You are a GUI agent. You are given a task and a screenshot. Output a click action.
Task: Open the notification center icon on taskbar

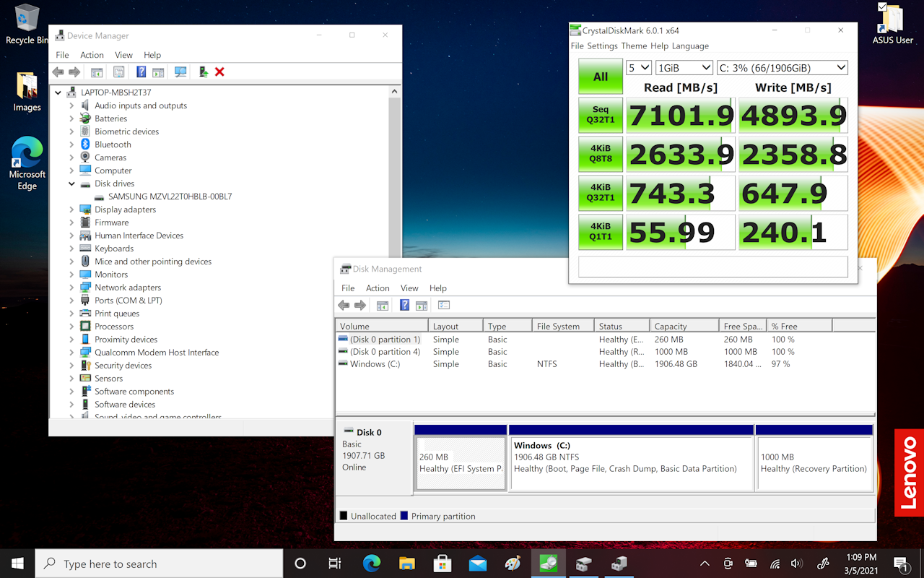902,564
